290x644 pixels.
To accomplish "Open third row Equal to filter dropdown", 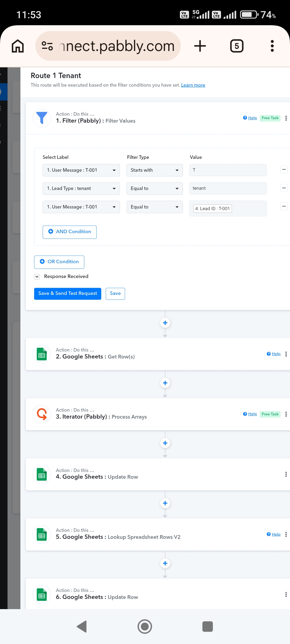I will [x=155, y=207].
